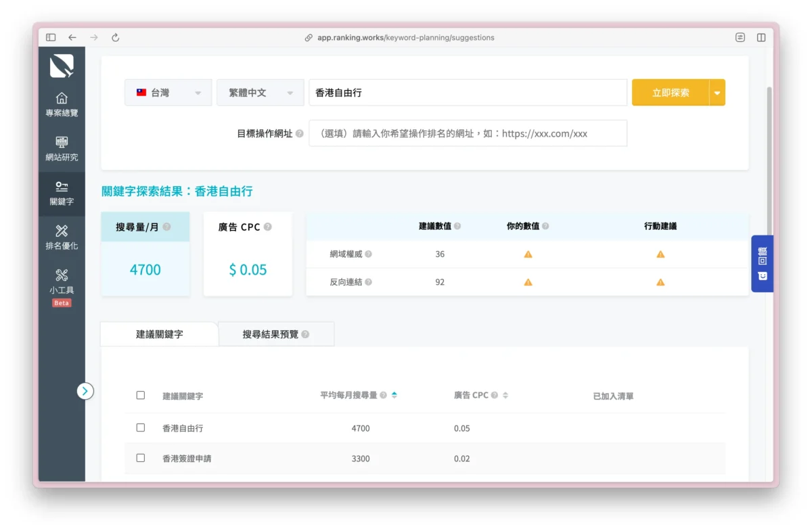Click 已加入清單 column header
This screenshot has width=812, height=531.
613,396
